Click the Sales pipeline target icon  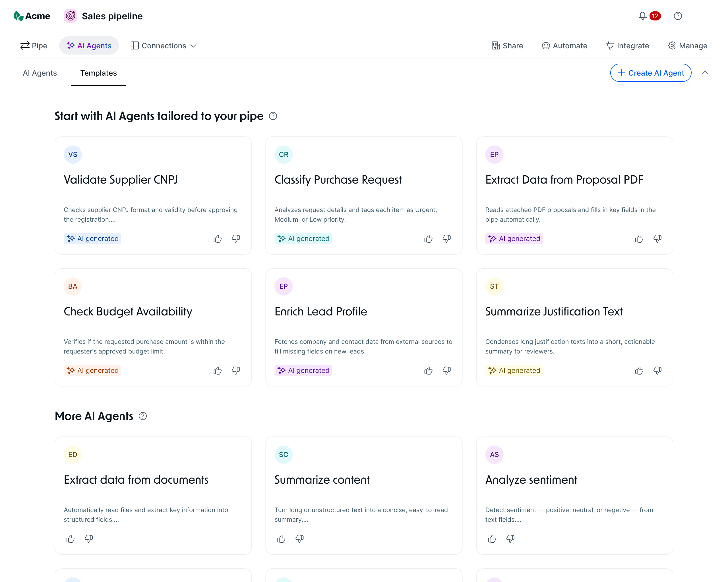[x=71, y=16]
